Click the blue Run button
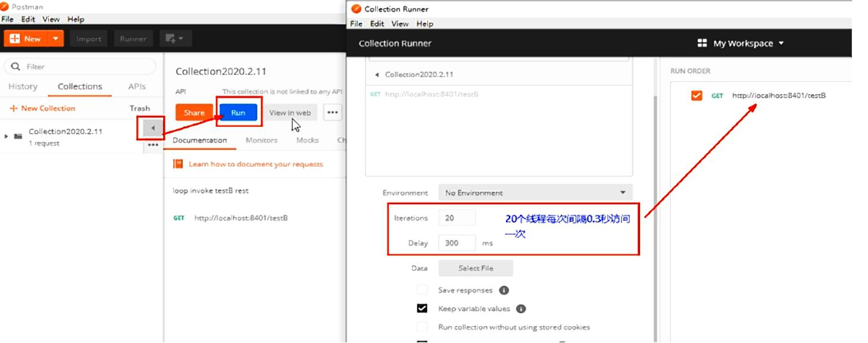Image resolution: width=868 pixels, height=343 pixels. point(238,113)
